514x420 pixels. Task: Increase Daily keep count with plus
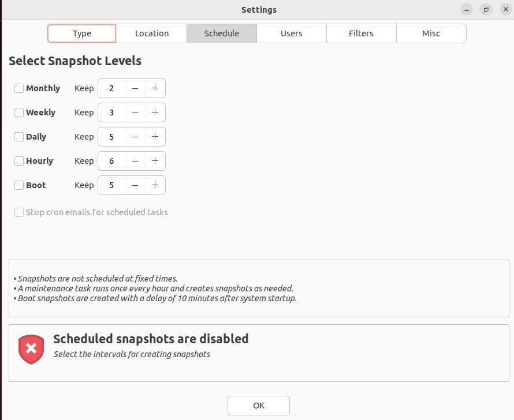[155, 137]
